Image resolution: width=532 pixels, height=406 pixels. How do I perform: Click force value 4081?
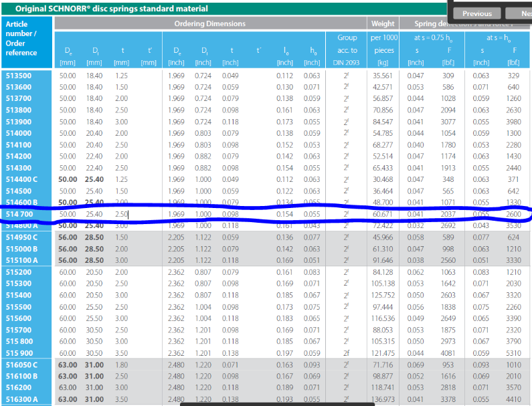pos(448,353)
